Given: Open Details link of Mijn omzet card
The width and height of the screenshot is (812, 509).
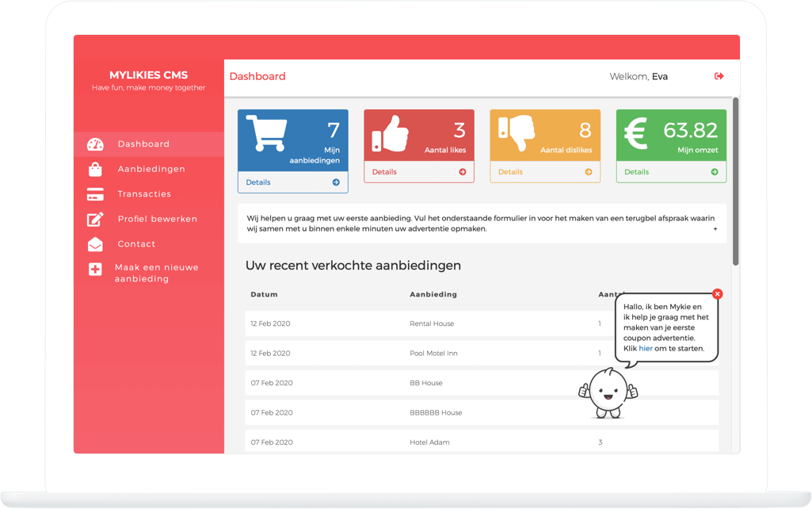Looking at the screenshot, I should coord(636,172).
